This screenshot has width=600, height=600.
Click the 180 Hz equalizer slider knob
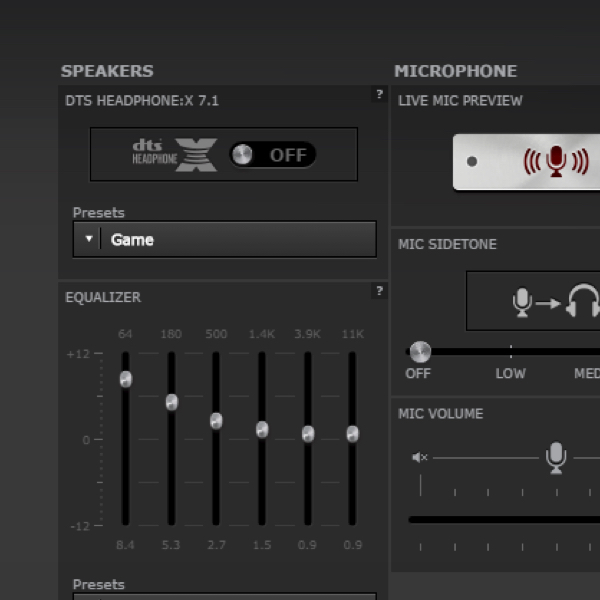click(171, 402)
